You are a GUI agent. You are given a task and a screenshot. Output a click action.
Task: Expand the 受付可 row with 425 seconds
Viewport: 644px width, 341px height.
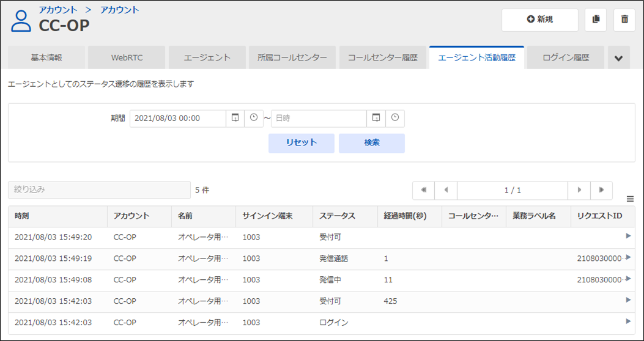pos(628,300)
